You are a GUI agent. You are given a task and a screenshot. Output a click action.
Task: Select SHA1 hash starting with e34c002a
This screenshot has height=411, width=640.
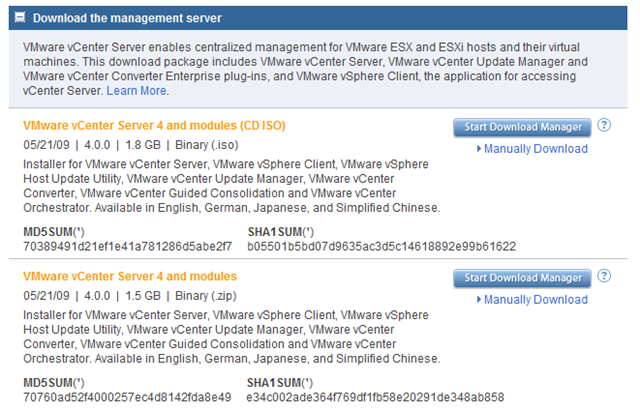[375, 397]
